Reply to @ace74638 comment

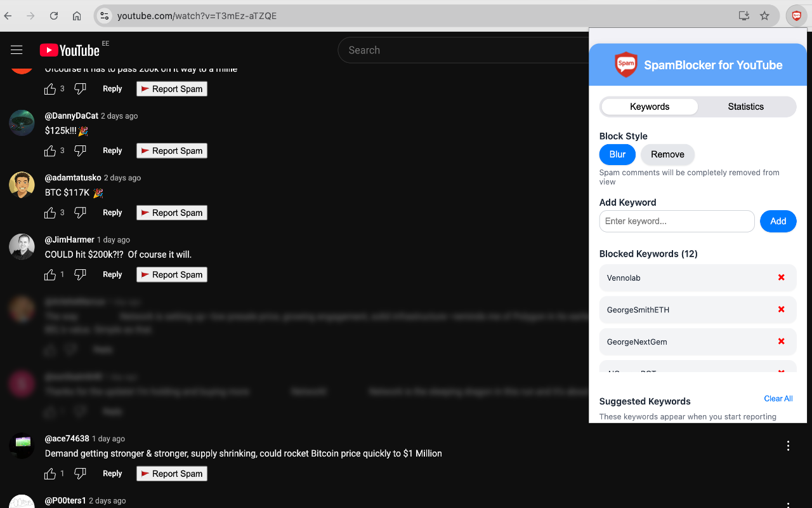coord(112,474)
